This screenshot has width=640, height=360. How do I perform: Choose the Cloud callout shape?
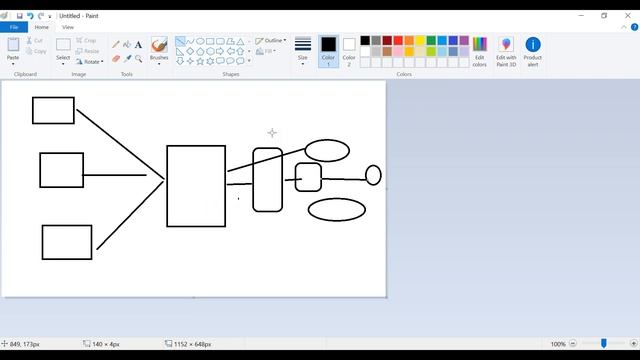pos(240,61)
